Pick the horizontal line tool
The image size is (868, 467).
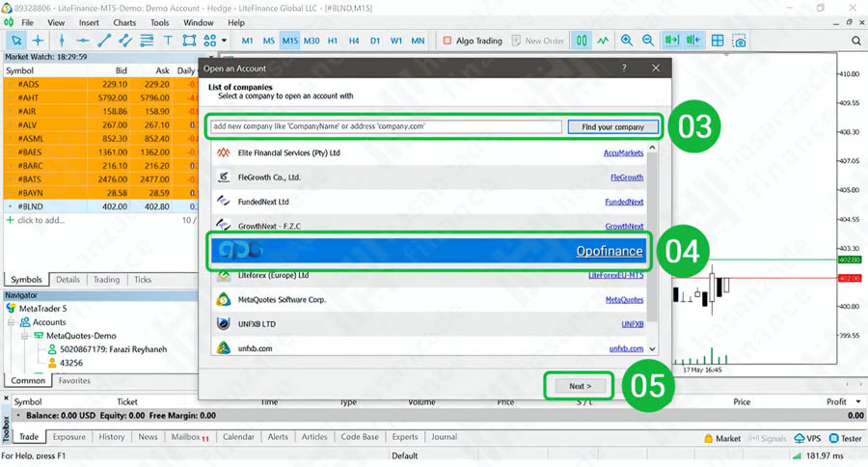tap(83, 41)
